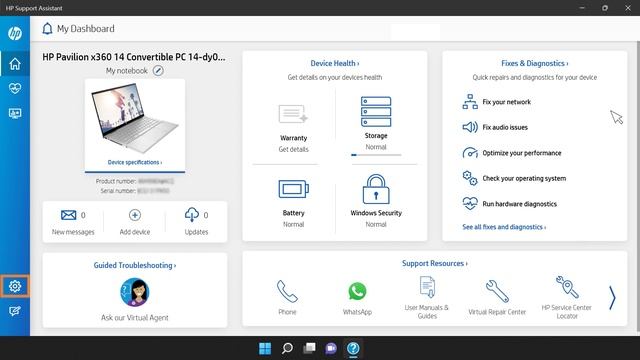The image size is (640, 360).
Task: Open Task View on the taskbar
Action: [x=309, y=348]
